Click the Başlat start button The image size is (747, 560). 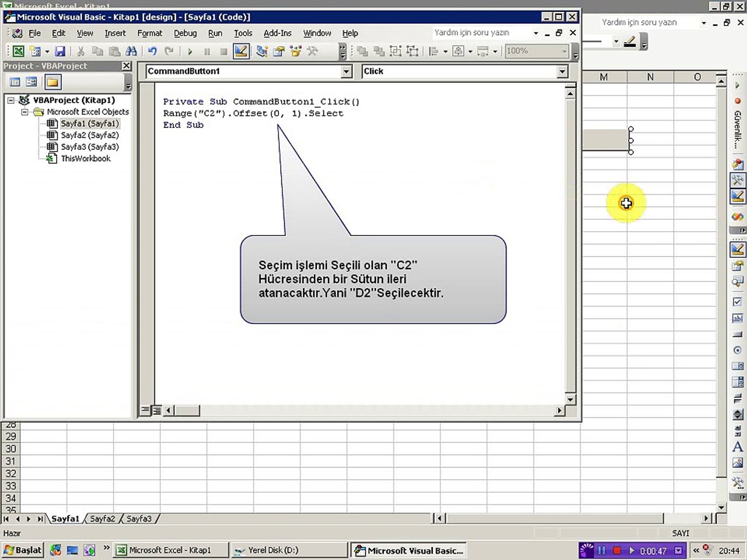(x=22, y=550)
